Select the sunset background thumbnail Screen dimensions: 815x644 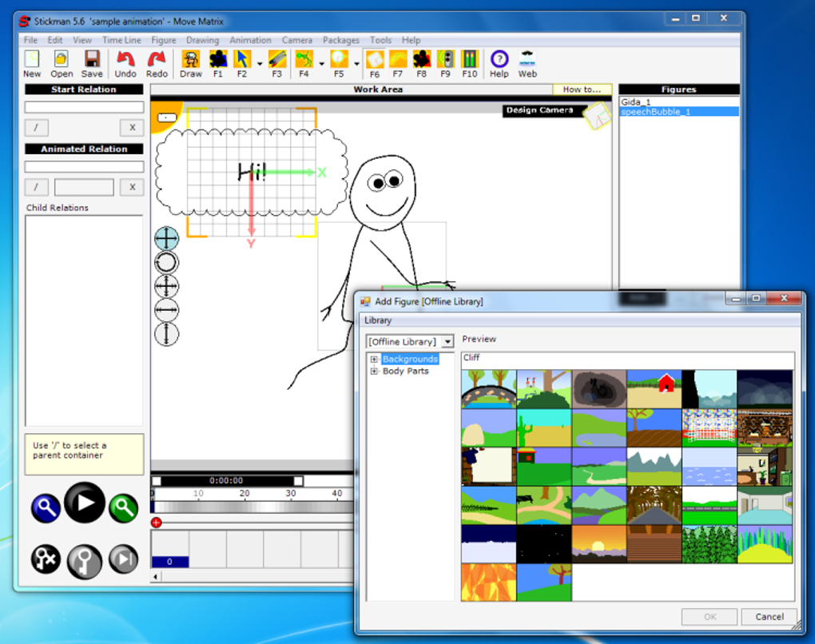[x=598, y=543]
